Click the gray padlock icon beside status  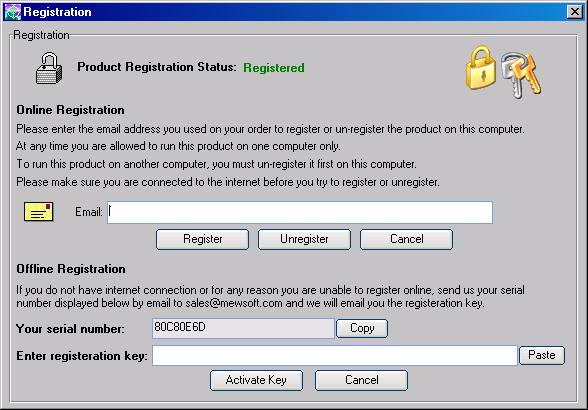(49, 68)
